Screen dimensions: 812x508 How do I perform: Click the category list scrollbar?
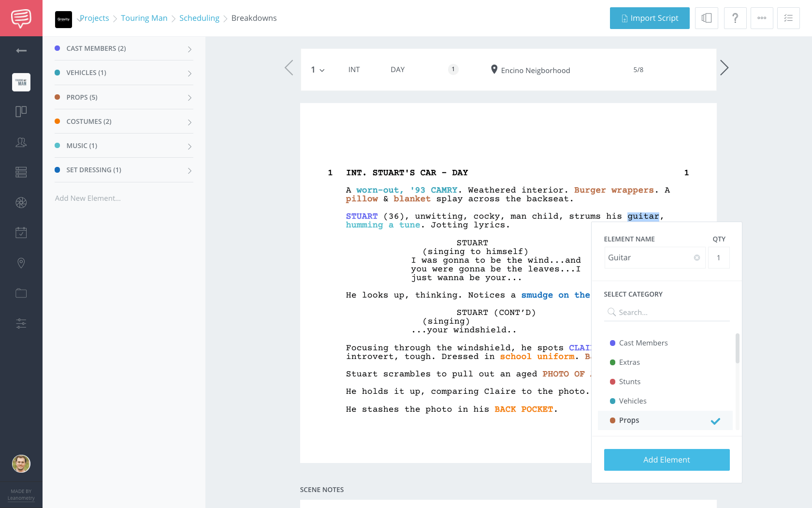click(738, 348)
